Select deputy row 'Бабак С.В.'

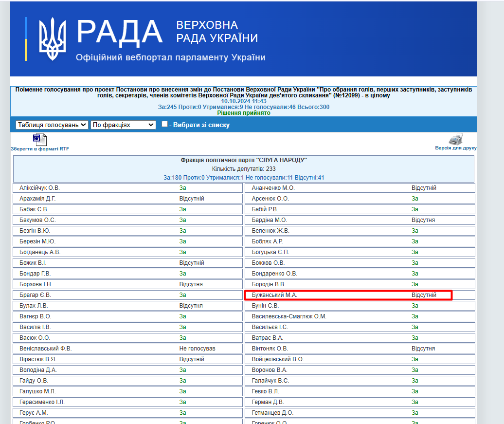click(x=127, y=209)
